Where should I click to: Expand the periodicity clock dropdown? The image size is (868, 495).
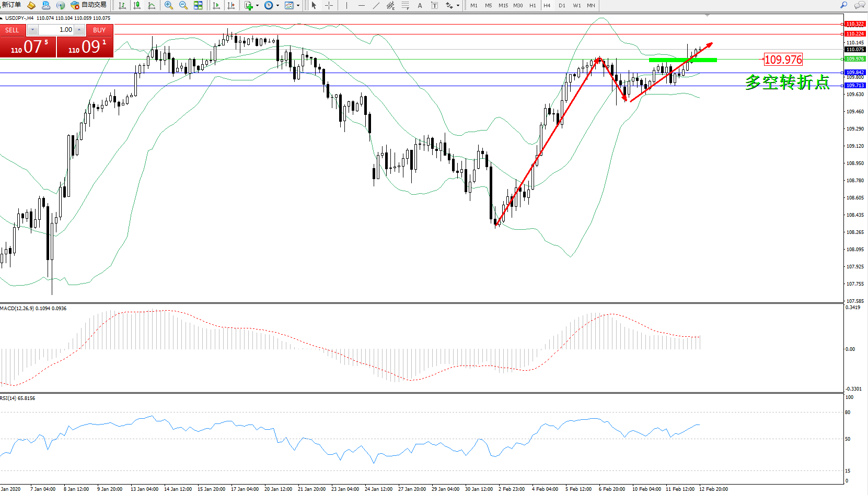point(277,6)
